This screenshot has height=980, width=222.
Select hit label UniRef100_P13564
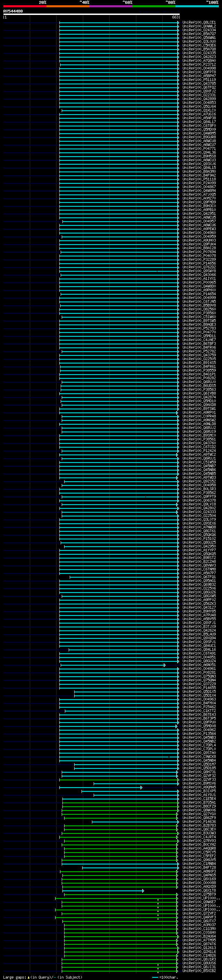point(199,734)
